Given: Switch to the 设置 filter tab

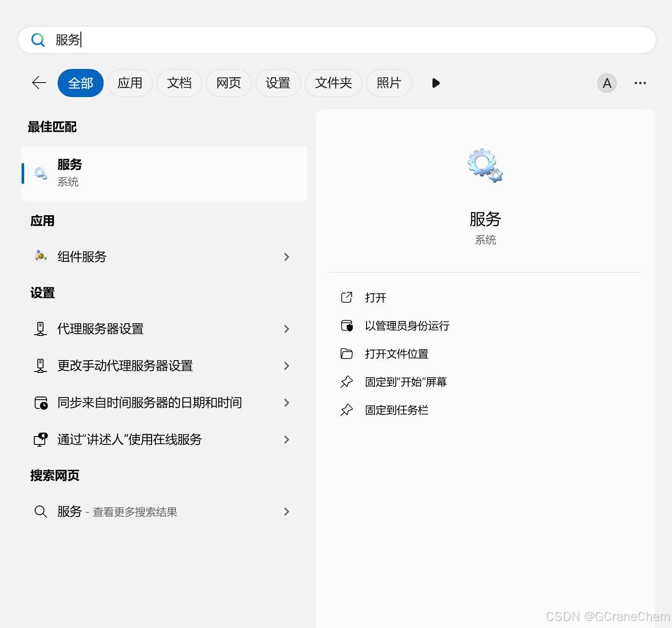Looking at the screenshot, I should [x=278, y=83].
